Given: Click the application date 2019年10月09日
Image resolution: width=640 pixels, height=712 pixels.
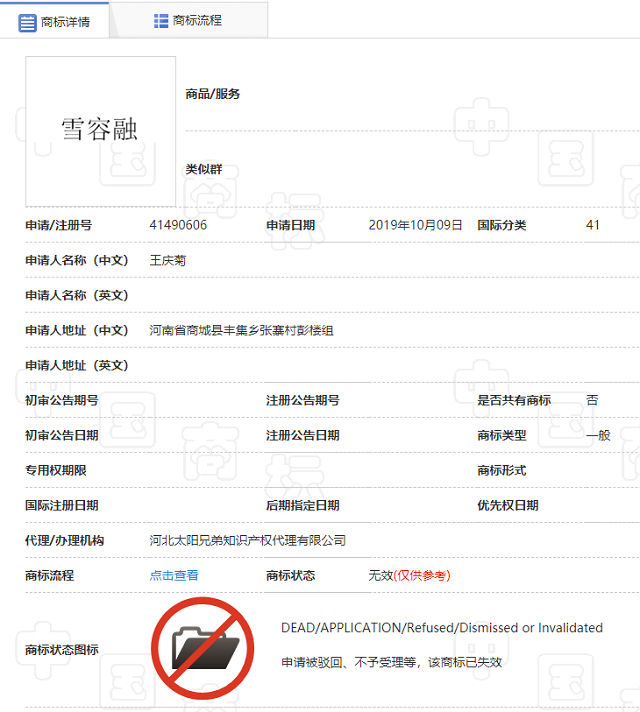Looking at the screenshot, I should point(415,225).
